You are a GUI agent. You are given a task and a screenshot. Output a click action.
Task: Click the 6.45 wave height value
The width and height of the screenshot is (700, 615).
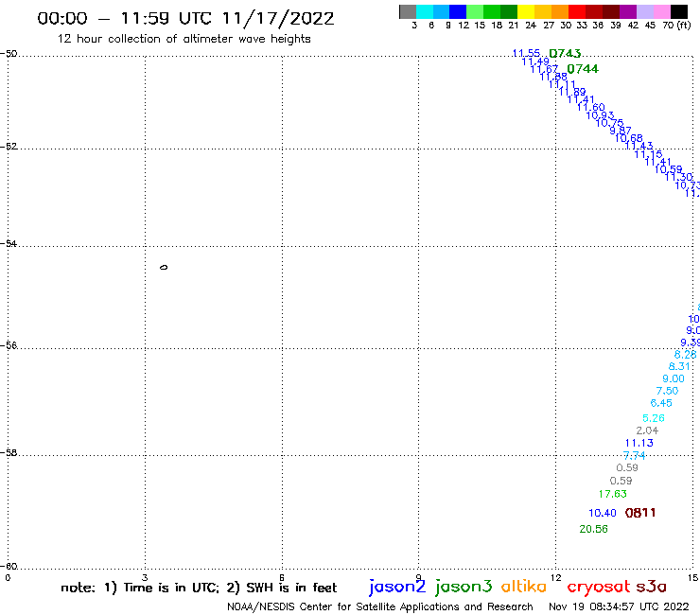[660, 403]
